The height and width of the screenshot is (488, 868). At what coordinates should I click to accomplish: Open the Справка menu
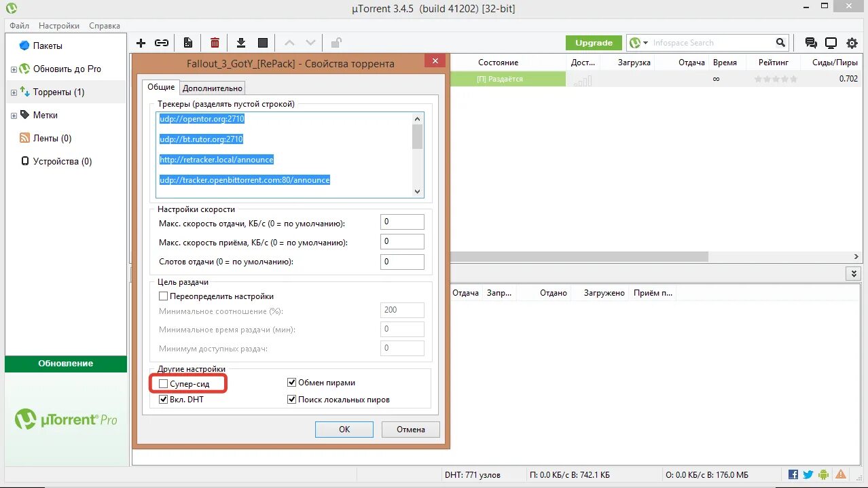pos(105,26)
